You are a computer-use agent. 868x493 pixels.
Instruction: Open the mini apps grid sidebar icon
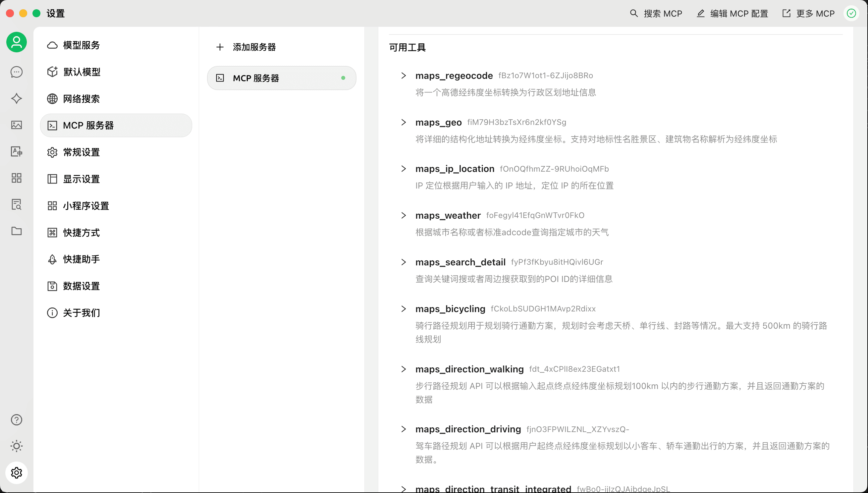click(x=16, y=178)
